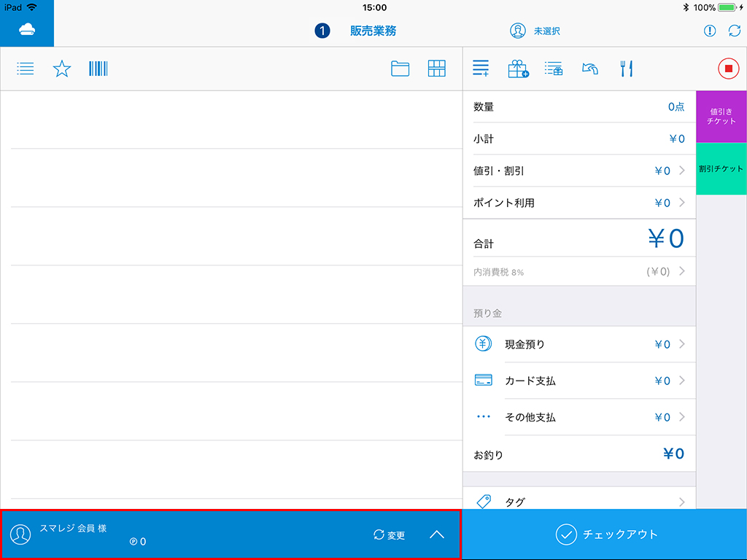
Task: Tap the staff avatar icon next to 未選択
Action: pos(518,31)
